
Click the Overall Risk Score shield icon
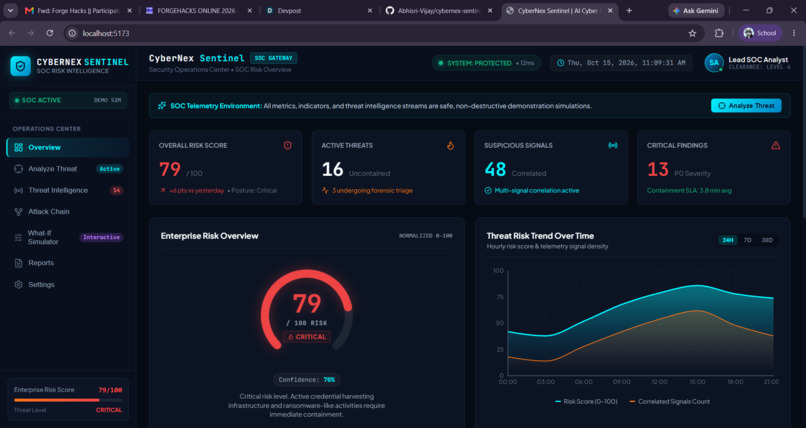coord(287,145)
